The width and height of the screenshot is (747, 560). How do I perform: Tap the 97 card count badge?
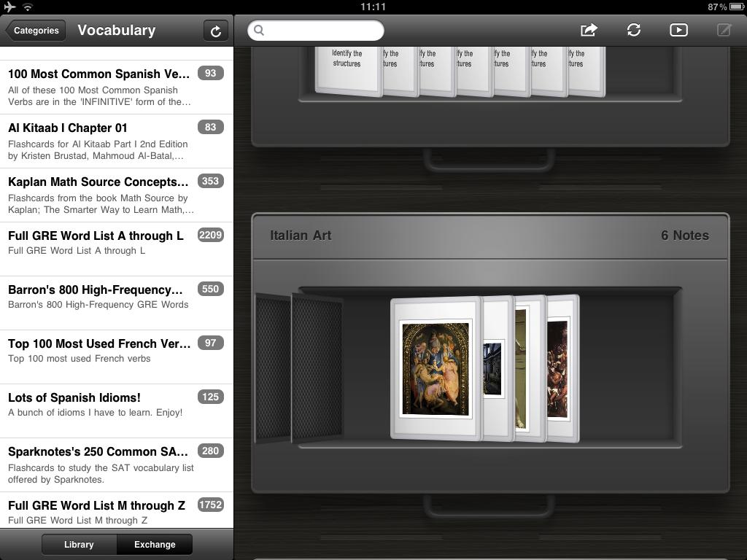[x=211, y=343]
